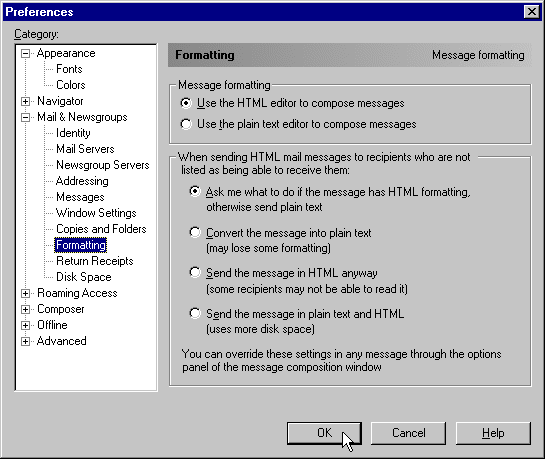Expand the Advanced category
Viewport: 545px width, 459px height.
click(25, 342)
